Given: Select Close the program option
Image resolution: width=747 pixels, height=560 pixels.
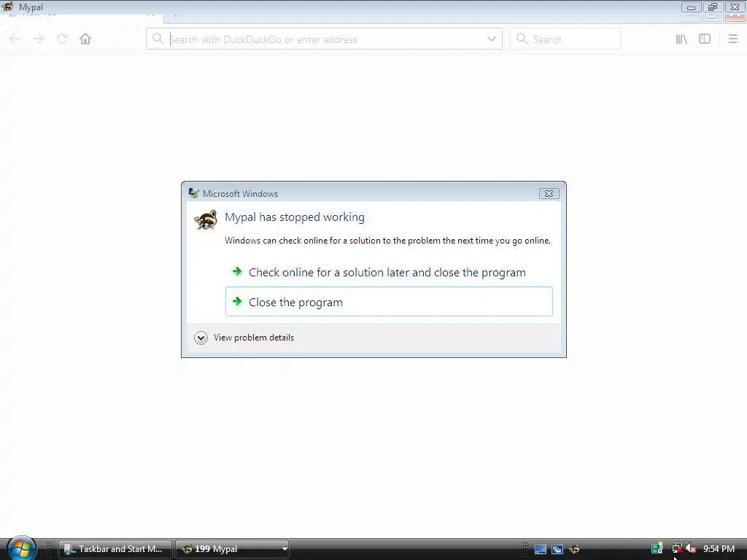Looking at the screenshot, I should [389, 302].
